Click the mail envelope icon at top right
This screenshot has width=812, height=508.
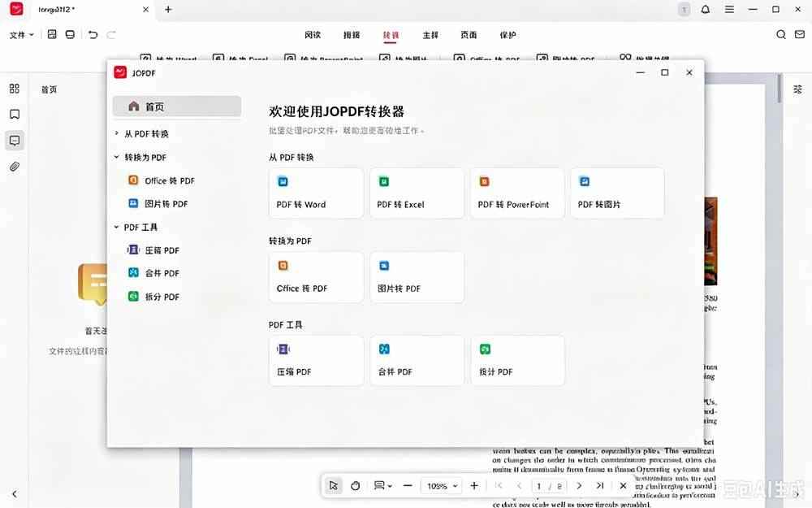click(800, 34)
